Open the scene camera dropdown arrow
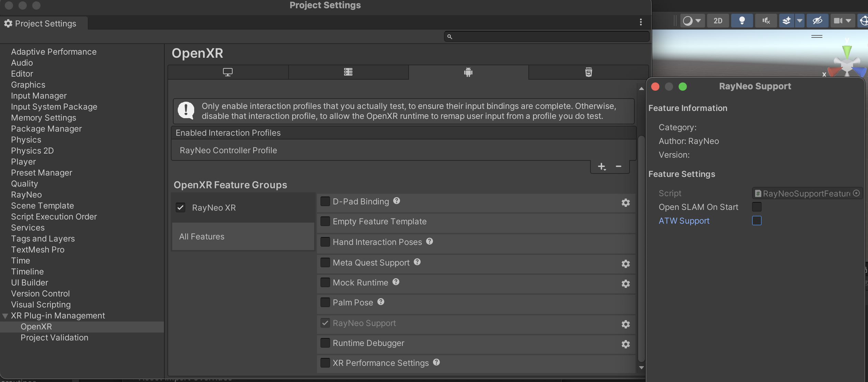Viewport: 868px width, 382px height. coord(849,21)
